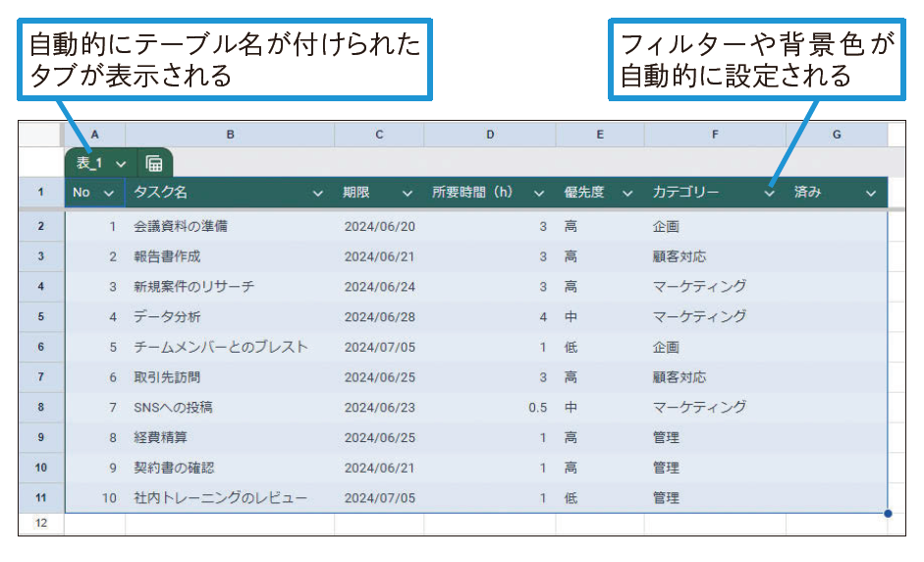Click the date cell 2024/06/28
The image size is (924, 562).
point(379,316)
